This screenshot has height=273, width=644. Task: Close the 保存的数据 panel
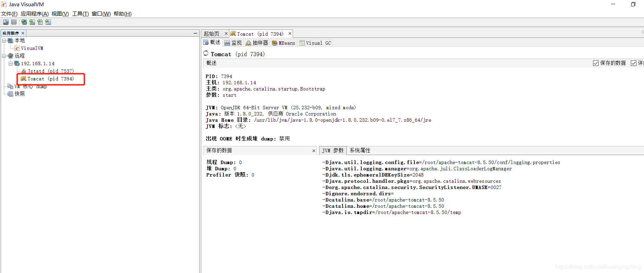tap(314, 151)
